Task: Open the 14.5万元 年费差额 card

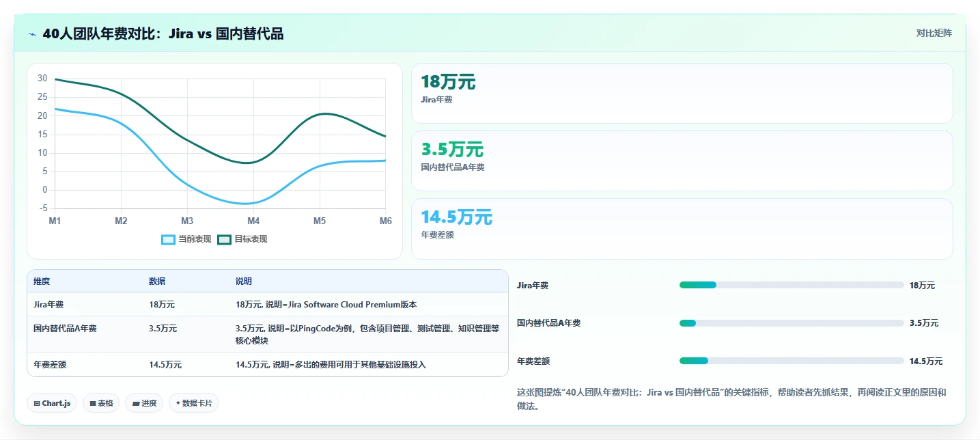Action: [682, 229]
